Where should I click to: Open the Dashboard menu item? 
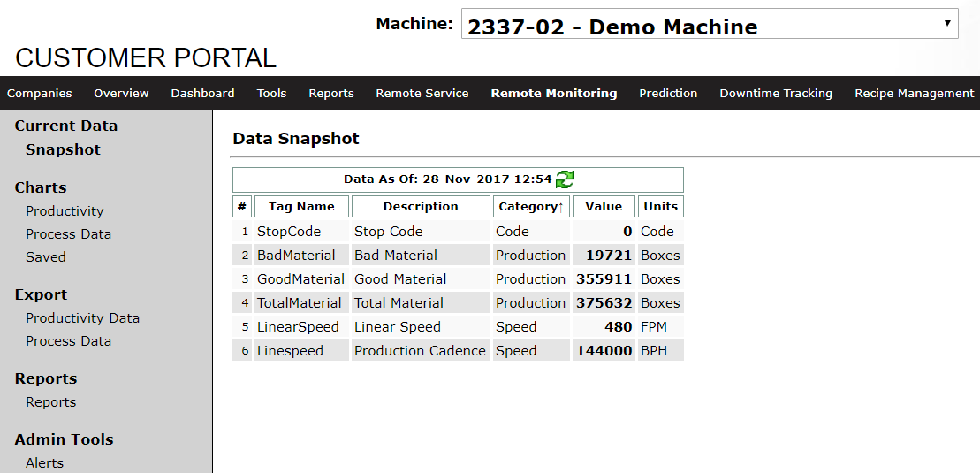[202, 93]
